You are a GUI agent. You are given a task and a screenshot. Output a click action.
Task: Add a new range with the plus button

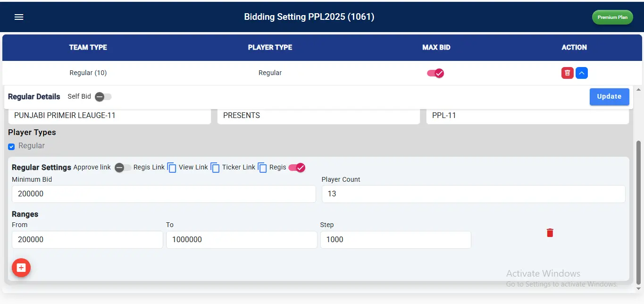coord(21,268)
